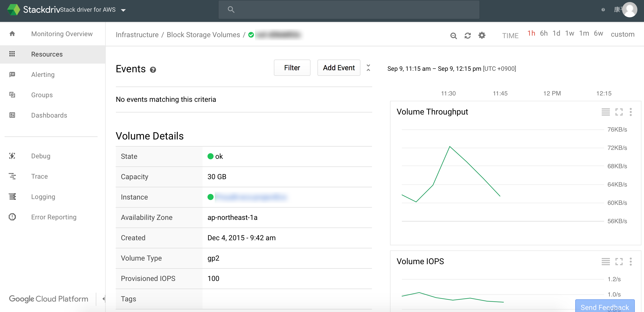This screenshot has width=644, height=312.
Task: Click the Events help question mark icon
Action: [153, 70]
